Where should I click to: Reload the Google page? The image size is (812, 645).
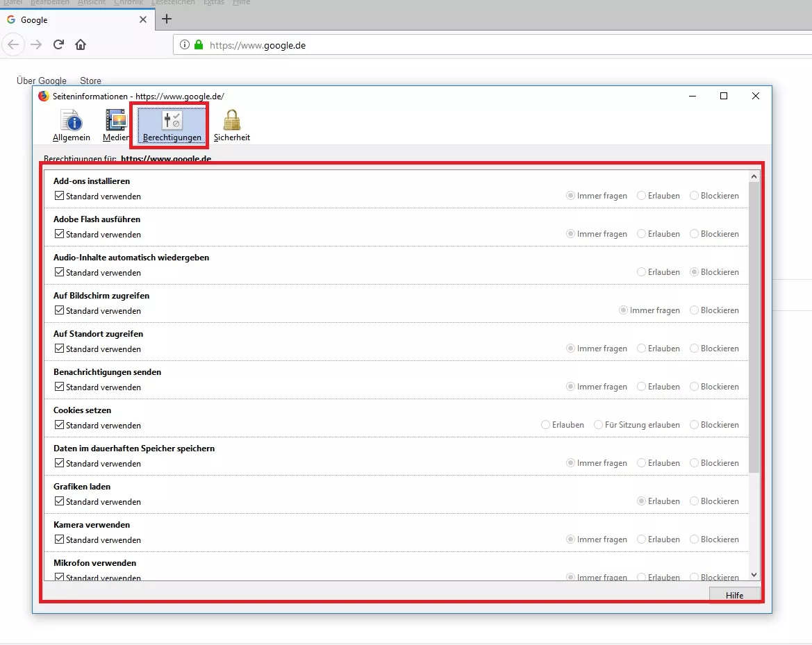pos(58,44)
